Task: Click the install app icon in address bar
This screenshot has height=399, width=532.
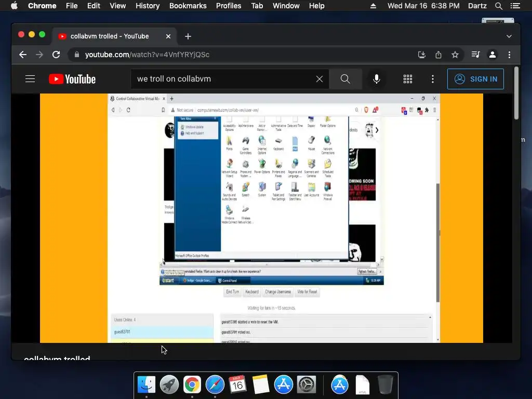Action: point(422,55)
